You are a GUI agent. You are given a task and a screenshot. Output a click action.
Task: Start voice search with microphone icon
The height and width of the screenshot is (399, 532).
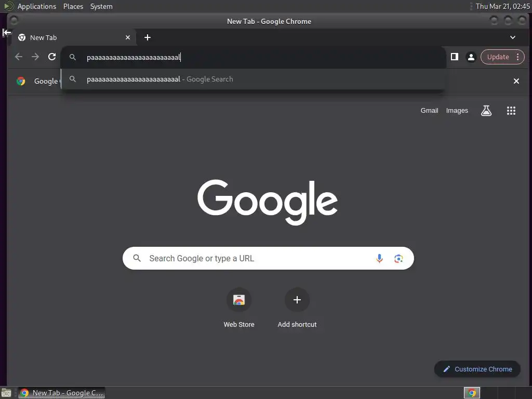379,258
